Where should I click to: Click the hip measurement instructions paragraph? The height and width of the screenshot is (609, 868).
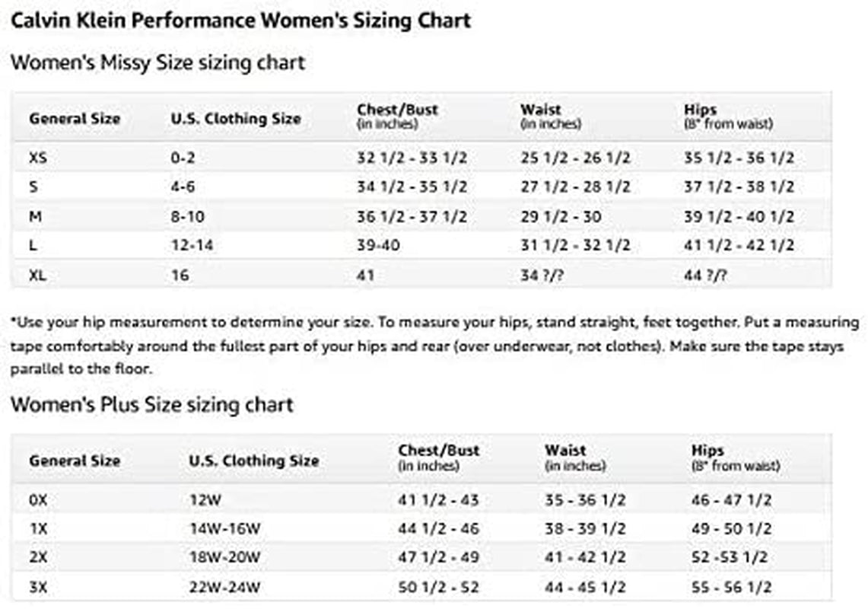tap(434, 346)
